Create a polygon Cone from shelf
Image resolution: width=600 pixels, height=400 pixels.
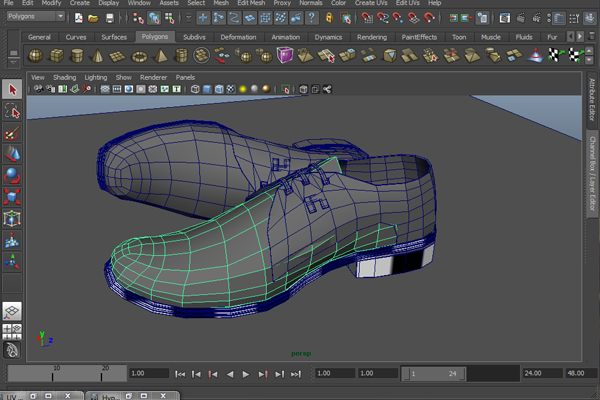pyautogui.click(x=98, y=56)
